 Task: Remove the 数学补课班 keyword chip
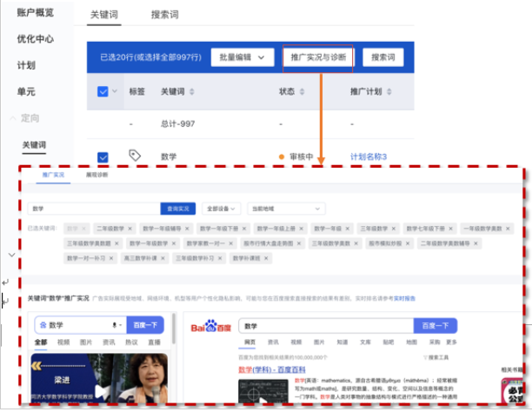266,258
